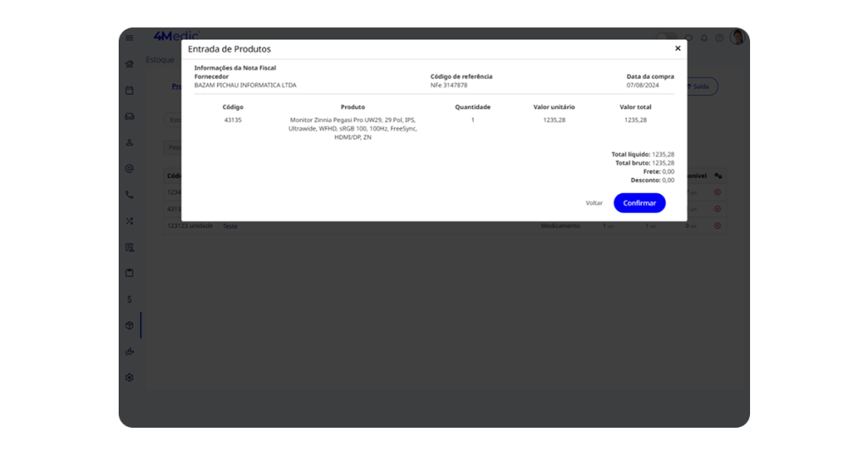
Task: Click the Teste cell in the background table
Action: pos(230,226)
